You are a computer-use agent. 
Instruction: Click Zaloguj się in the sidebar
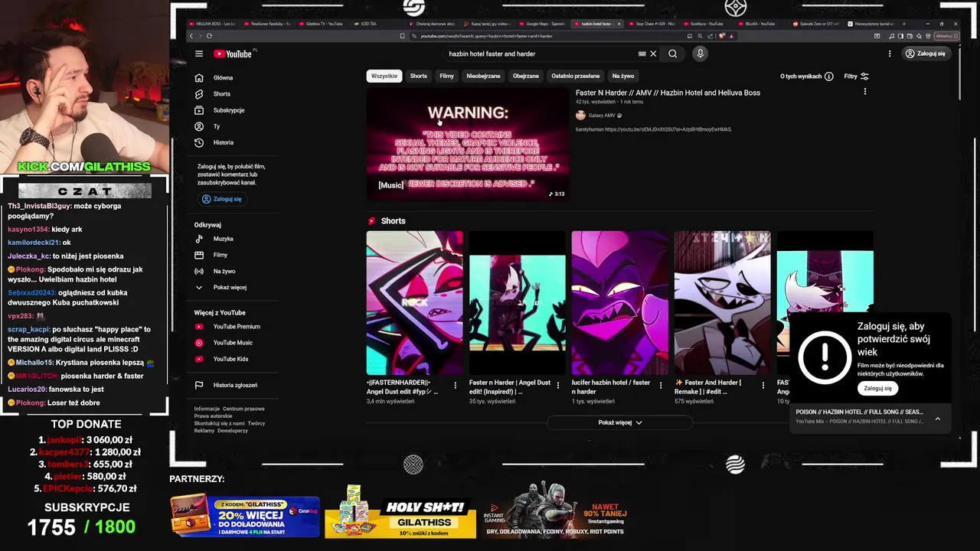click(221, 199)
